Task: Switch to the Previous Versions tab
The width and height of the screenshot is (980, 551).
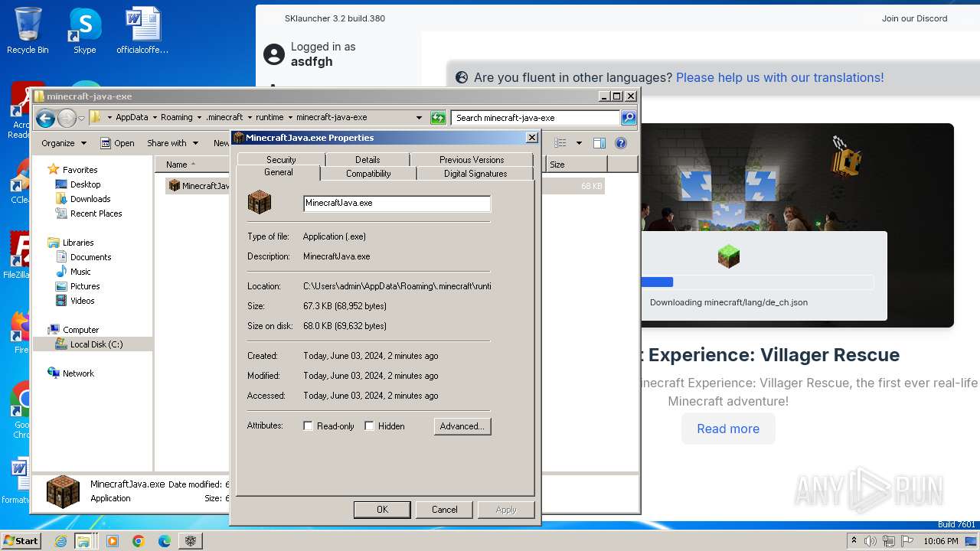Action: click(x=472, y=159)
